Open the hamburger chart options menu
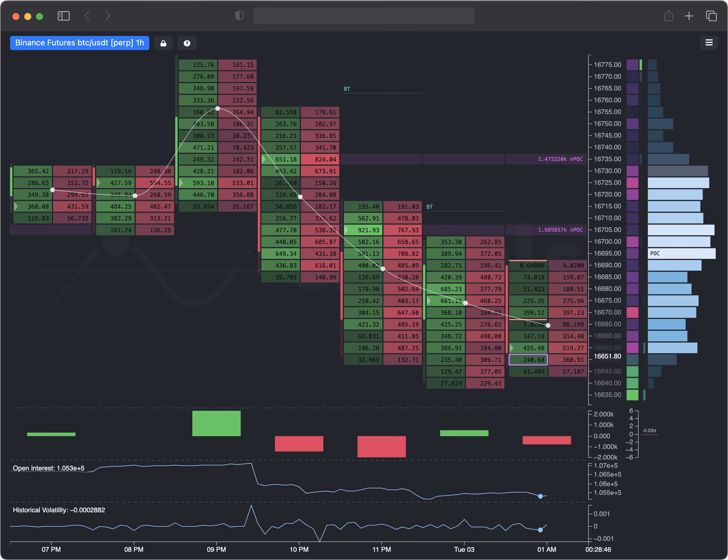Screen dimensions: 728x560 709,43
